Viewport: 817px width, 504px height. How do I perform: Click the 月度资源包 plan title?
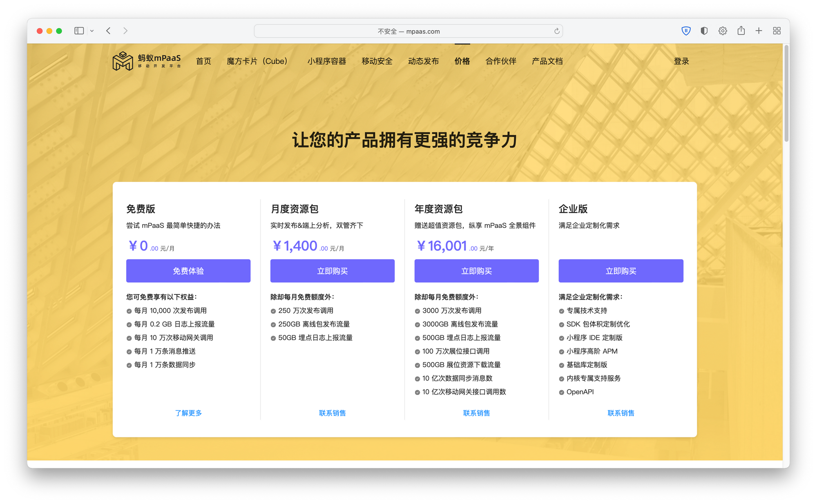295,209
